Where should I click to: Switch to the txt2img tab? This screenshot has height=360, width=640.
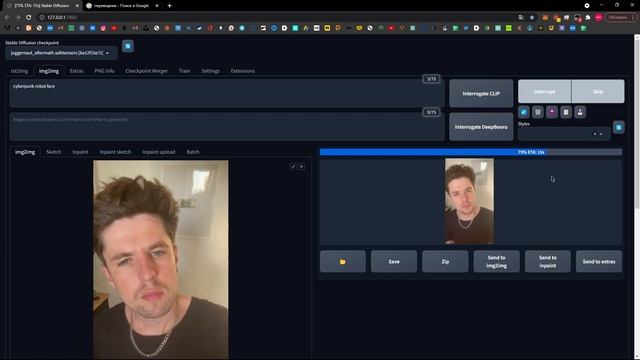19,71
